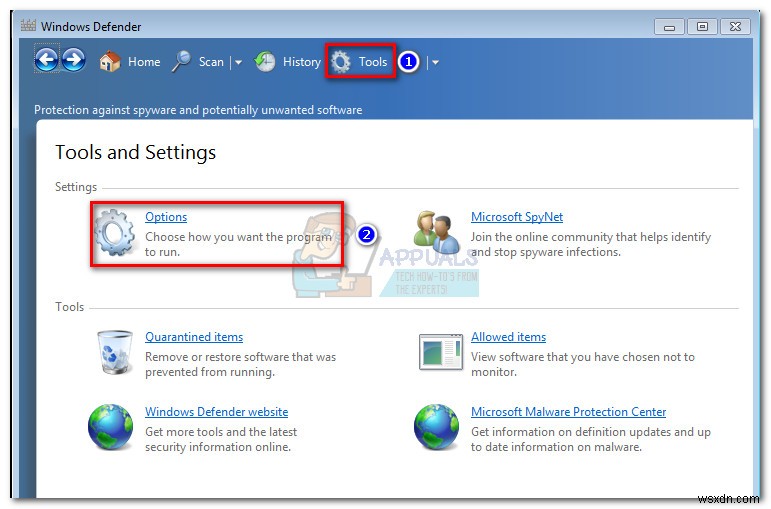Open the Quarantined items link
771x509 pixels.
coord(194,337)
